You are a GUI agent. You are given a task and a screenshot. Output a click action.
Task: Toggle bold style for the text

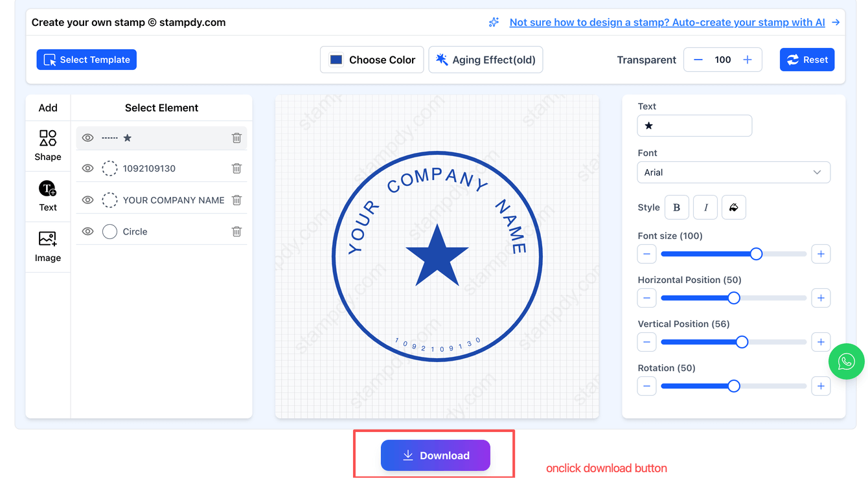point(677,207)
